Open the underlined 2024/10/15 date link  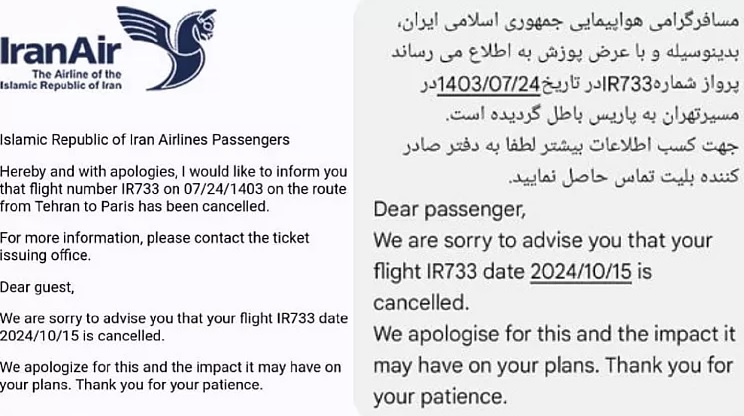coord(591,271)
